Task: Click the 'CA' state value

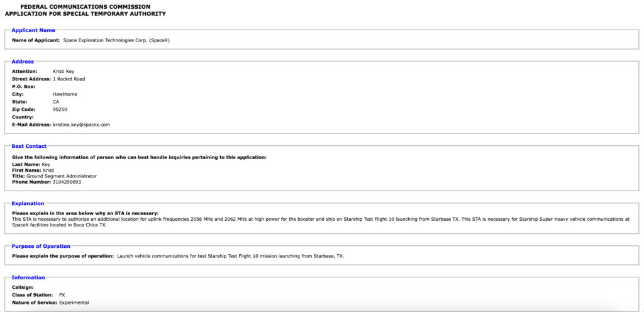Action: pyautogui.click(x=56, y=102)
